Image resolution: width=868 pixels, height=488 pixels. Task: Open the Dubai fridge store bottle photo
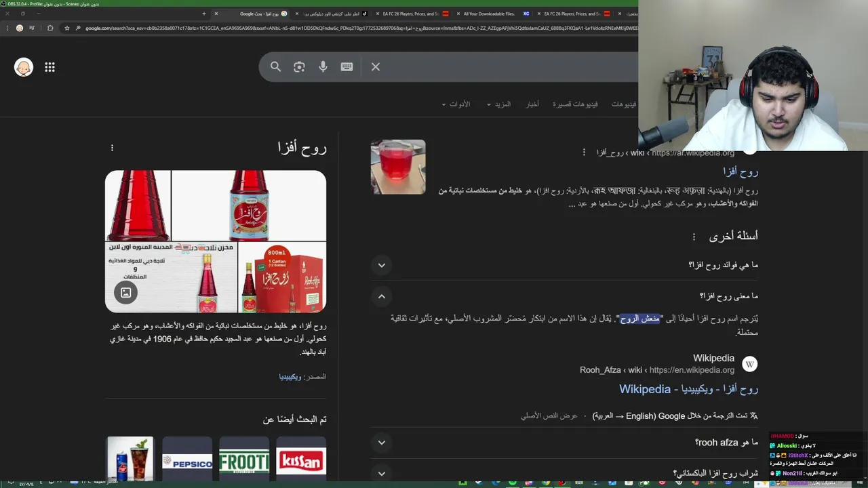[x=171, y=278]
